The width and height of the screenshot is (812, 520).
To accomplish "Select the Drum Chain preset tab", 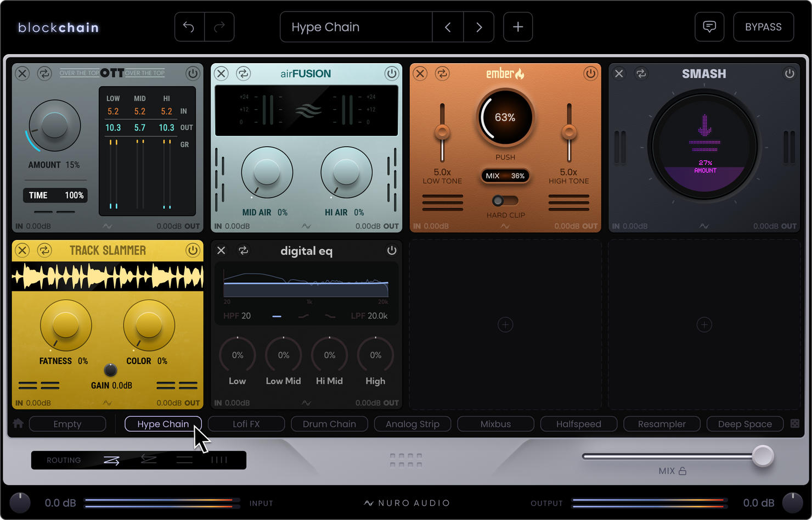I will 329,424.
